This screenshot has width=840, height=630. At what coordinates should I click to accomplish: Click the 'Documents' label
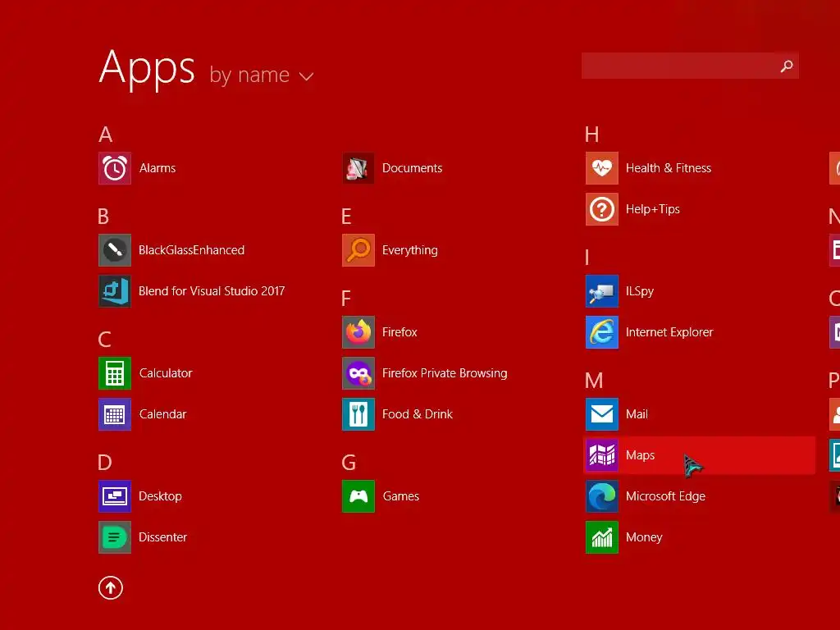tap(412, 168)
